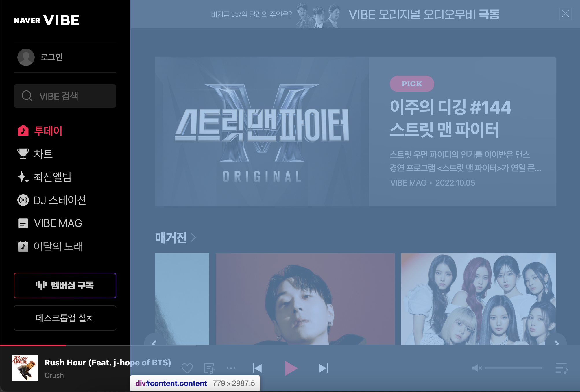Image resolution: width=580 pixels, height=392 pixels.
Task: Toggle the muted speaker icon
Action: point(477,368)
